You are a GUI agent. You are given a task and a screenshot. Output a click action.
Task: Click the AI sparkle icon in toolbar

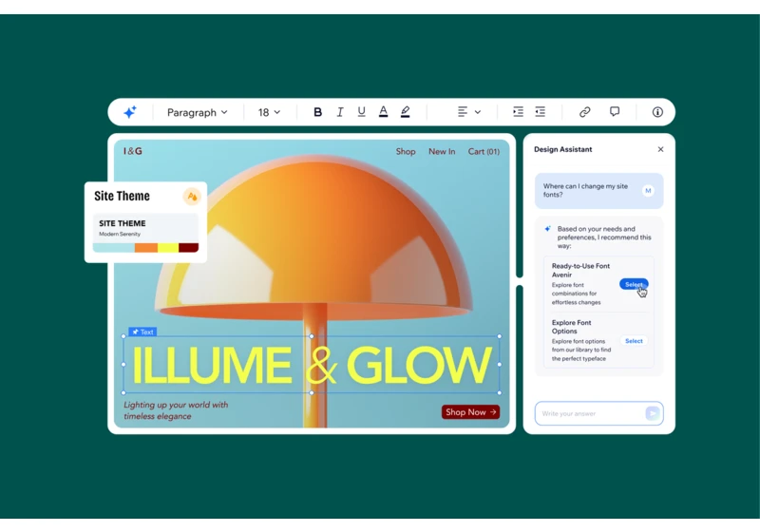pyautogui.click(x=130, y=112)
